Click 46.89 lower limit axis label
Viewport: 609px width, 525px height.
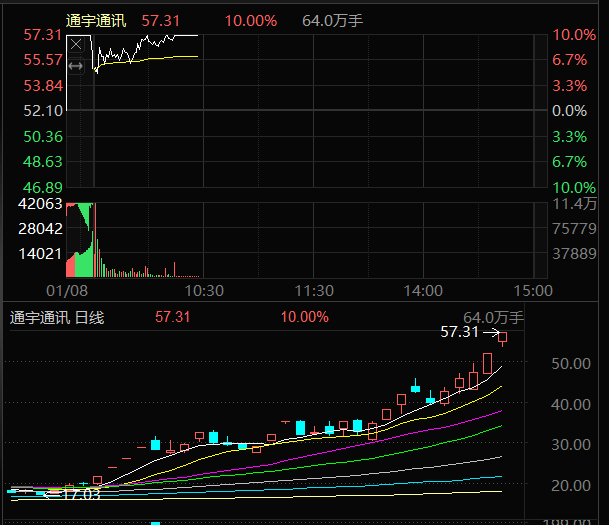pos(43,188)
